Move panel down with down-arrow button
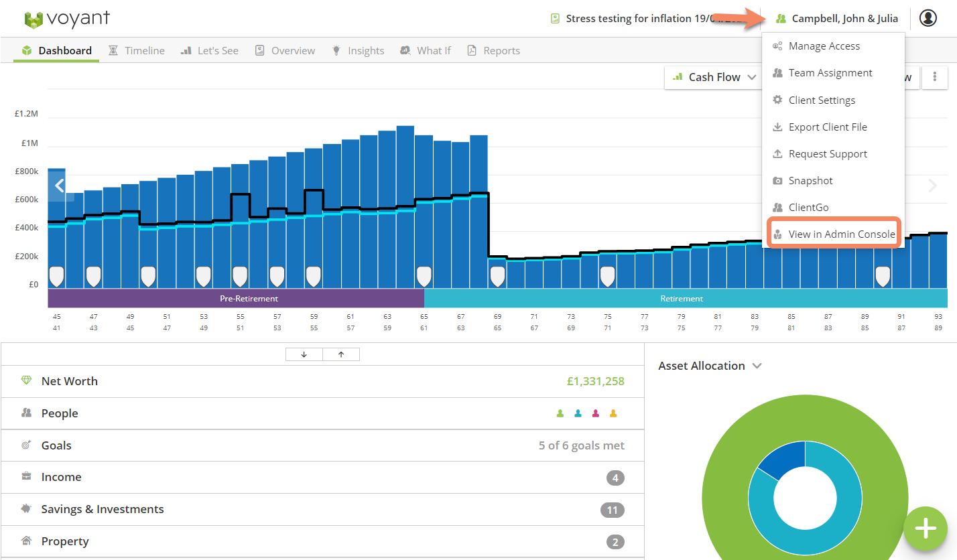 tap(304, 354)
